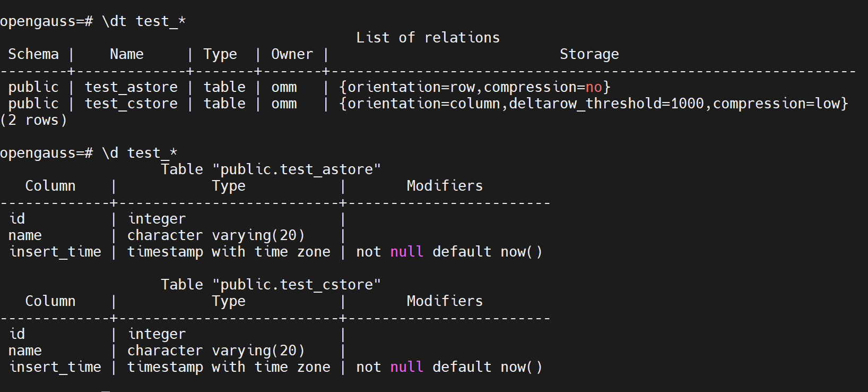Click the "Schema" column header
The height and width of the screenshot is (392, 868).
[x=33, y=54]
